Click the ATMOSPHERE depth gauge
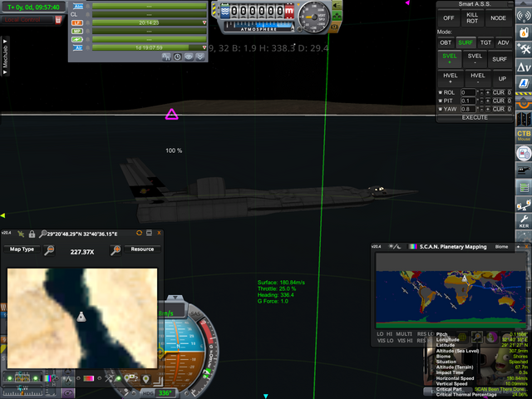The image size is (532, 399). tap(259, 27)
